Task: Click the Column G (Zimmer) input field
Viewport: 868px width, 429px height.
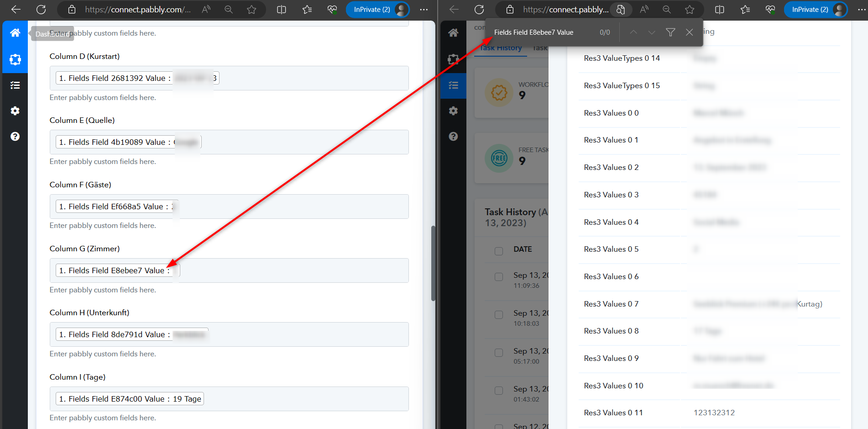Action: [x=292, y=270]
